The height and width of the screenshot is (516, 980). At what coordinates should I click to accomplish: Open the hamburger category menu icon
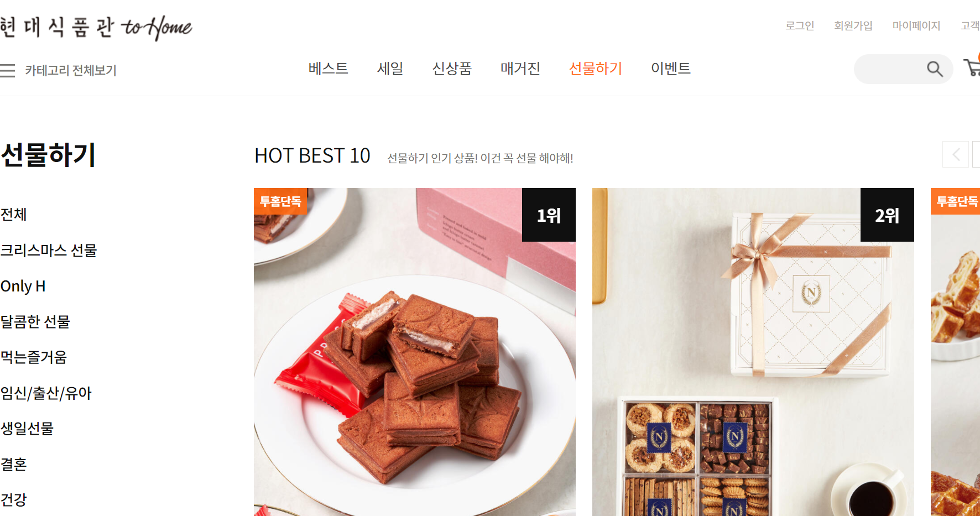8,70
